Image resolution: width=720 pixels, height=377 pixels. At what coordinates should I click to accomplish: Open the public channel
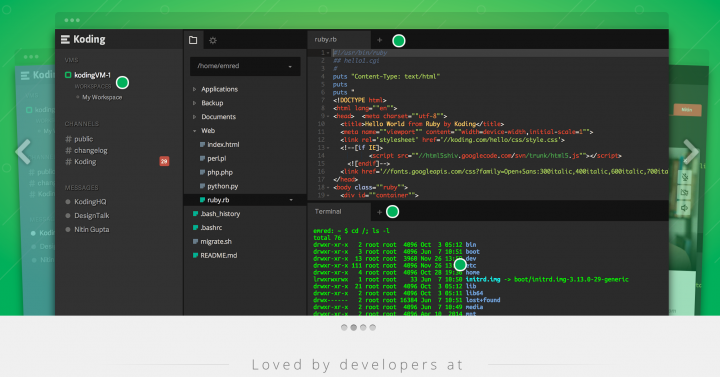click(x=79, y=139)
